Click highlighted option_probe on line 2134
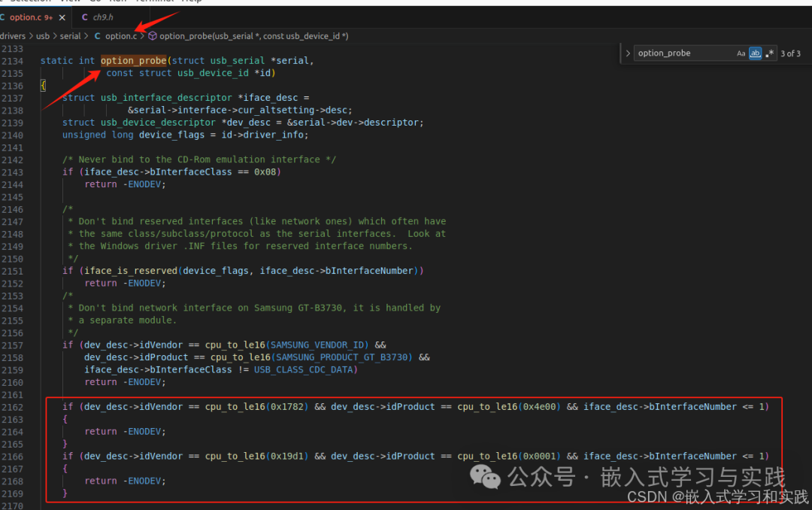 (134, 61)
